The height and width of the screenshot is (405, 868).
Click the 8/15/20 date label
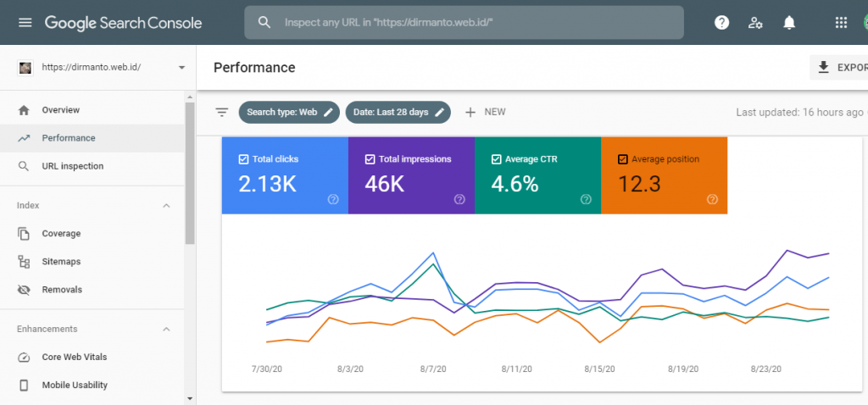[x=599, y=369]
